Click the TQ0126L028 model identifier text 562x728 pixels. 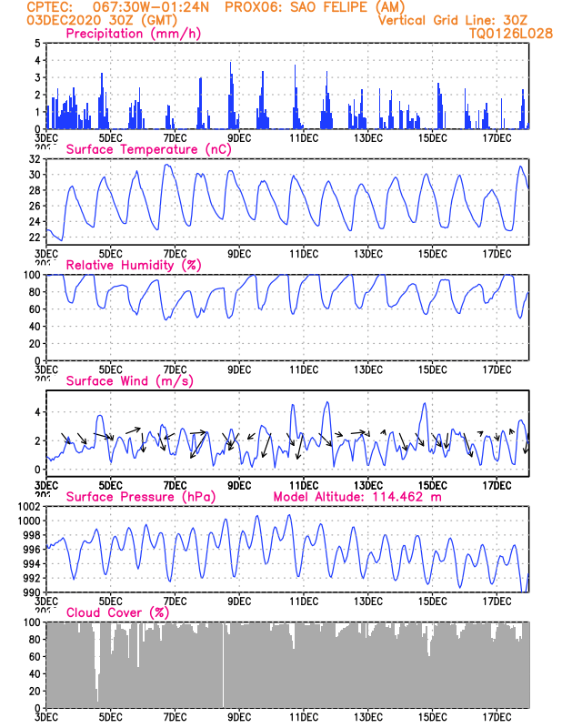point(510,34)
